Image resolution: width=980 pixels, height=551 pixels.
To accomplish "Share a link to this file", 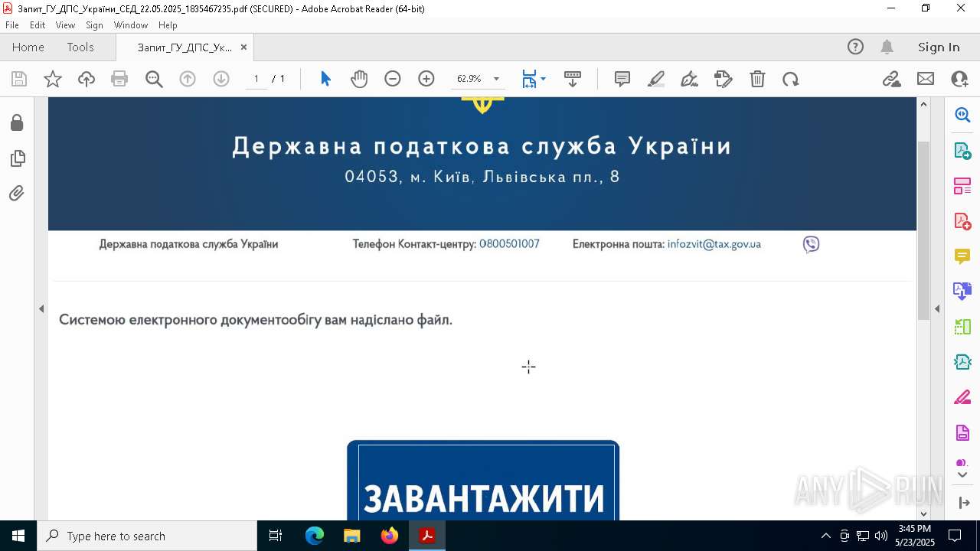I will coord(892,79).
